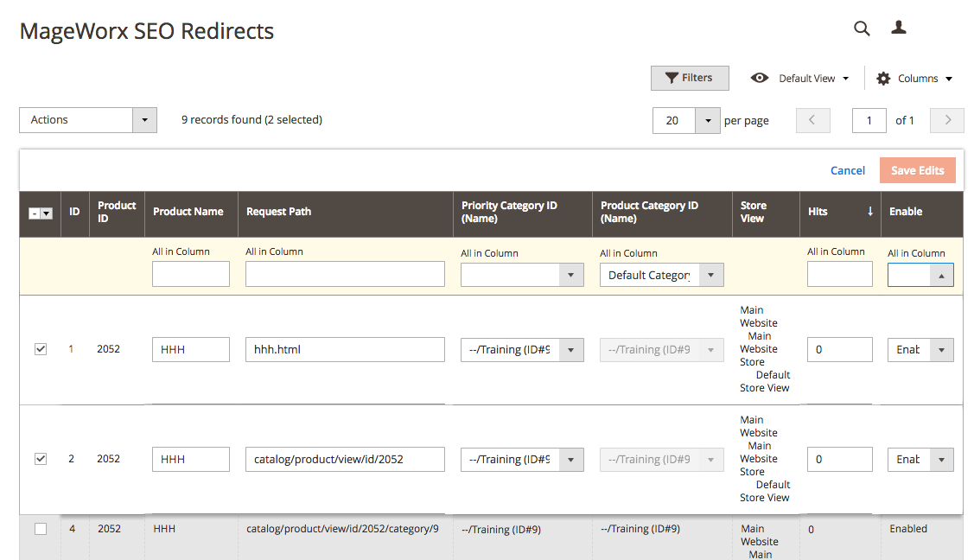Image resolution: width=974 pixels, height=560 pixels.
Task: Open All in Column Default Category dropdown
Action: 661,275
